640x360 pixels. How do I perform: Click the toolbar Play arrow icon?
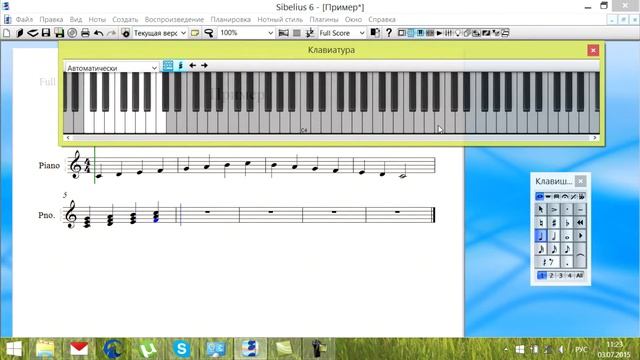point(439,33)
